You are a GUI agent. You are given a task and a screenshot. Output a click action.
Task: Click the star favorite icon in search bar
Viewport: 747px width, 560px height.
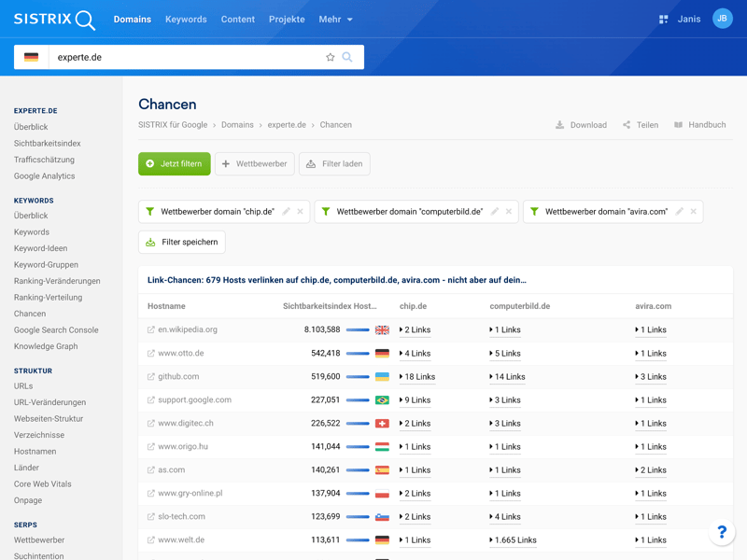tap(330, 57)
